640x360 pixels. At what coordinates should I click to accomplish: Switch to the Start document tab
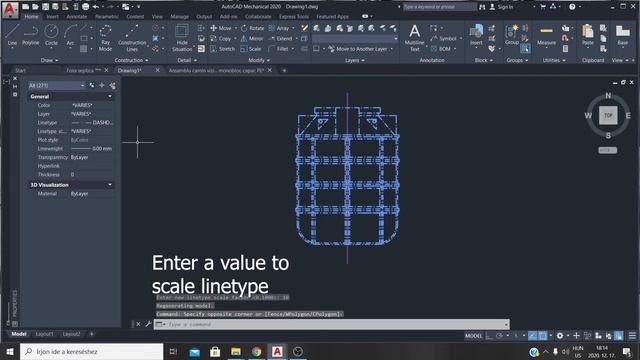pyautogui.click(x=20, y=70)
